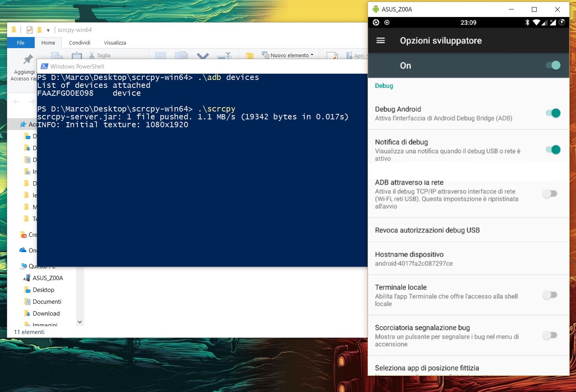Enable Terminale locale switch

click(x=550, y=295)
